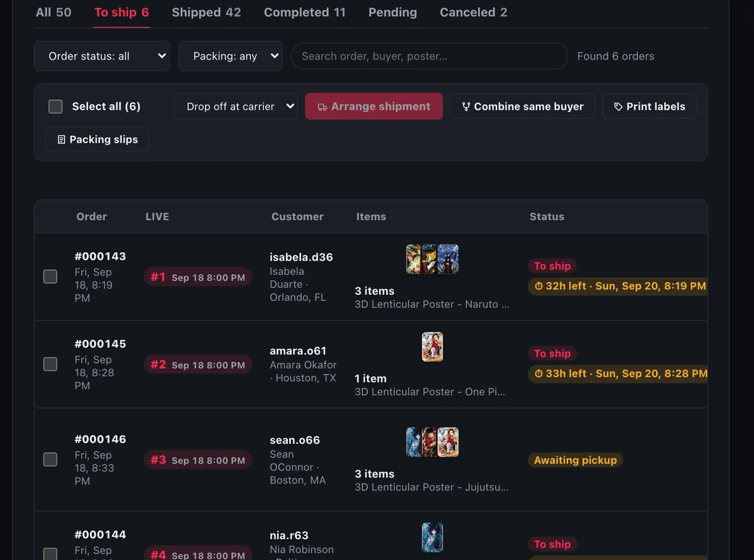Click the Packing slips button

click(x=97, y=140)
